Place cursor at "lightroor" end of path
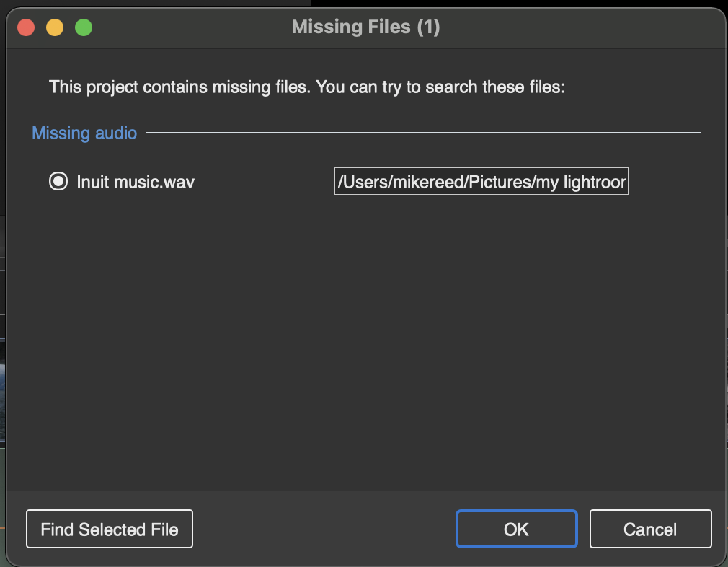 (626, 182)
